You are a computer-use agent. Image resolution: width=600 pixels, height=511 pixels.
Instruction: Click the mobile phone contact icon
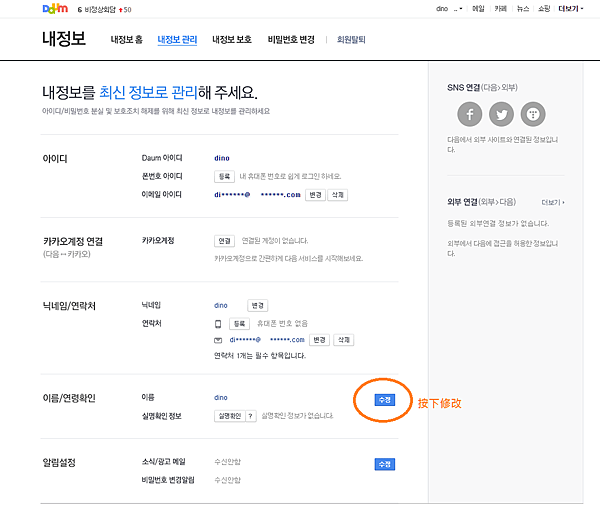(x=218, y=324)
